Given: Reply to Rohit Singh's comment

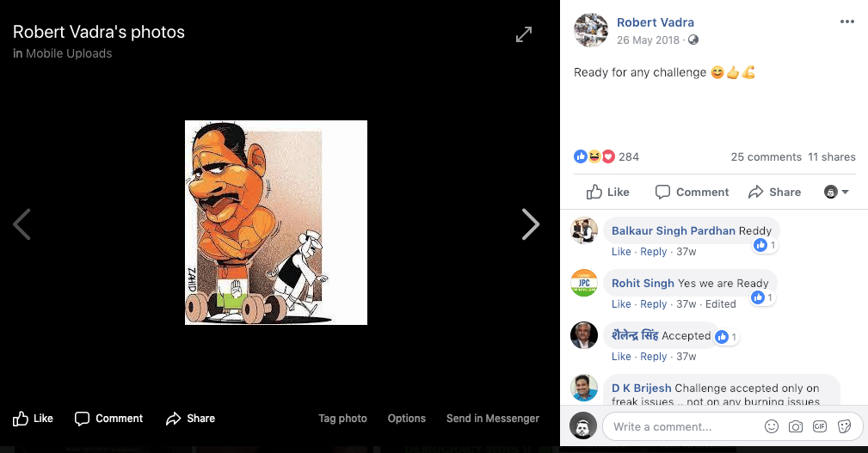Looking at the screenshot, I should coord(653,304).
